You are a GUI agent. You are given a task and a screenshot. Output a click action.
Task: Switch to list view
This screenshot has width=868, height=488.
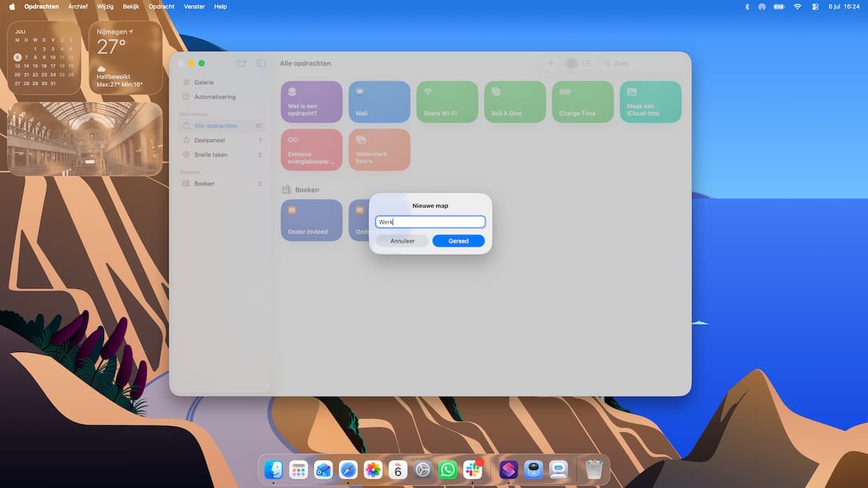pyautogui.click(x=587, y=64)
